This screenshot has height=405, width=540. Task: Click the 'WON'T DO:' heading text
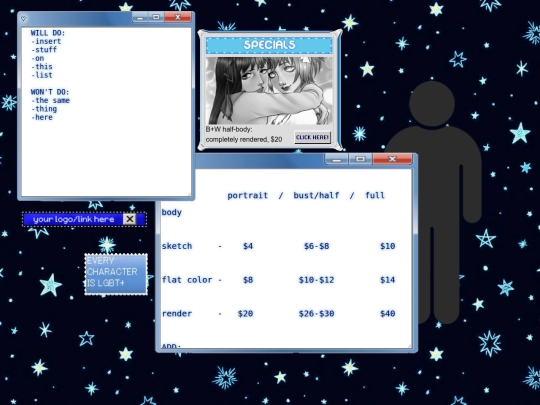(50, 92)
